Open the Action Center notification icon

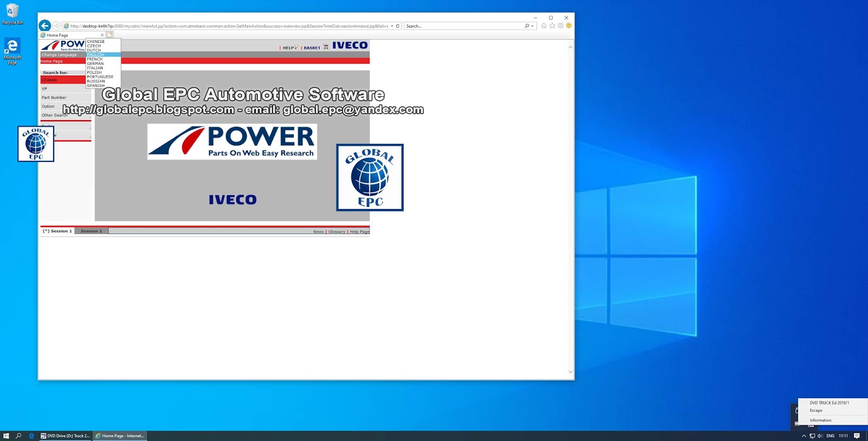coord(857,436)
